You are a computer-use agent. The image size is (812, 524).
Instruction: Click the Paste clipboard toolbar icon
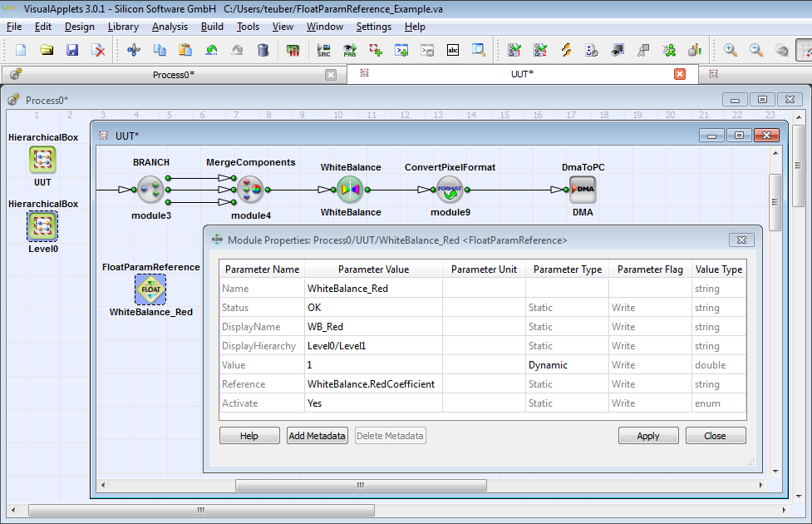[x=185, y=50]
